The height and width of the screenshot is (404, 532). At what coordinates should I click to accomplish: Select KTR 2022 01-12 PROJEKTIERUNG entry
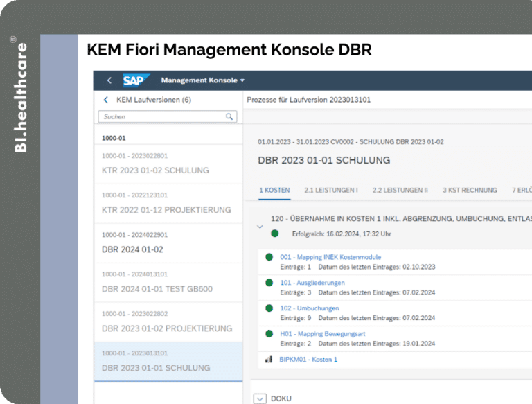168,204
